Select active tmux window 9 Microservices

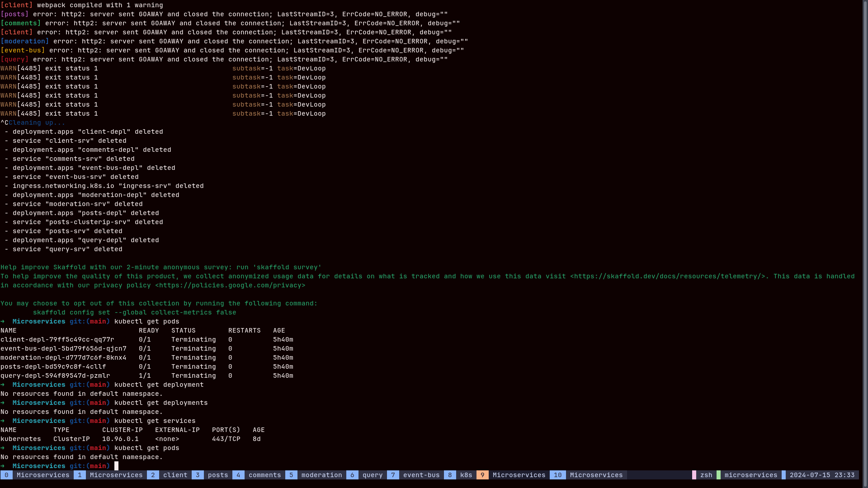tap(513, 475)
